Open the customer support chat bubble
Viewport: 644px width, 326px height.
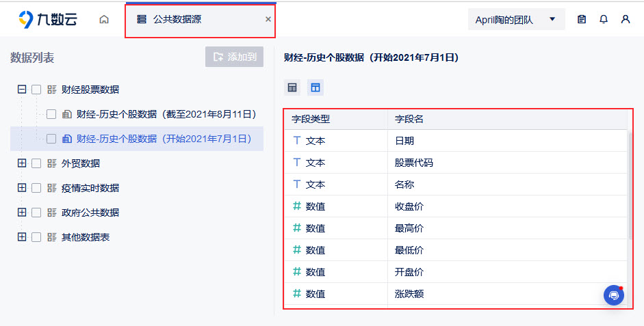(614, 295)
